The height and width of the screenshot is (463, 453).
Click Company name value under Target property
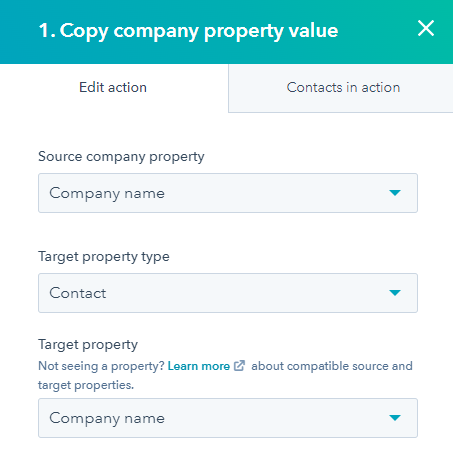107,419
